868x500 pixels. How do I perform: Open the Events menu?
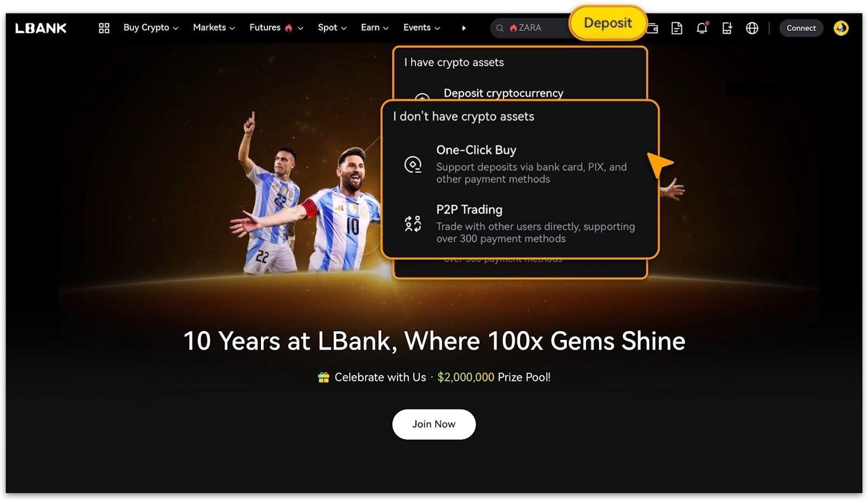coord(422,28)
